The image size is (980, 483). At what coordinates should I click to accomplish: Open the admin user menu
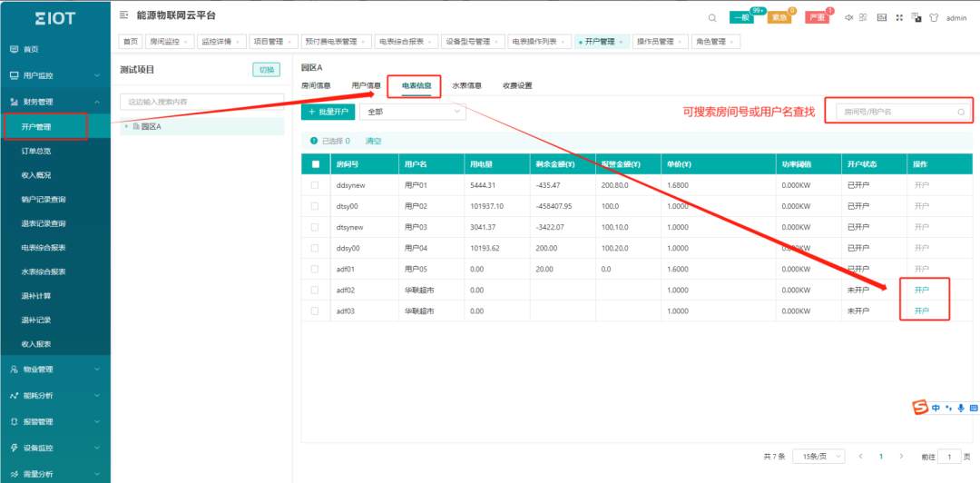coord(956,18)
